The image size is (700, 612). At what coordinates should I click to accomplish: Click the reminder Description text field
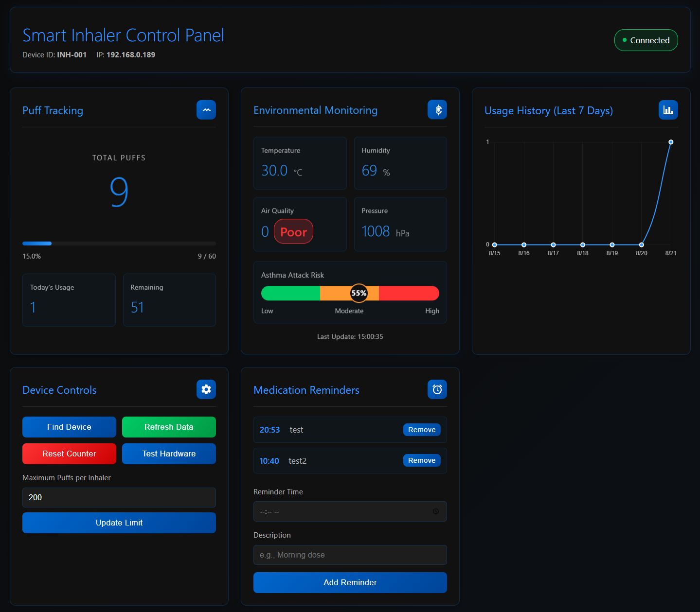click(x=350, y=555)
